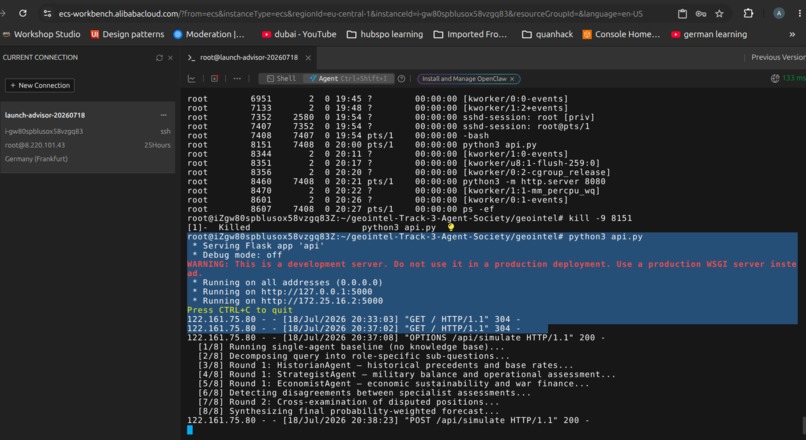Open Console Home bookmark
The image size is (806, 440).
[621, 34]
